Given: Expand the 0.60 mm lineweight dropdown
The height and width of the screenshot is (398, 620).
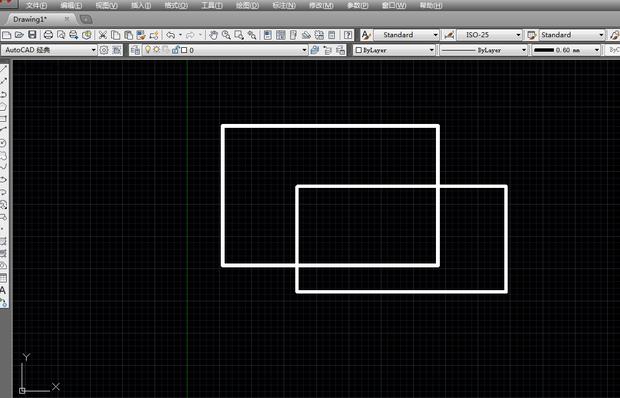Looking at the screenshot, I should coord(566,50).
